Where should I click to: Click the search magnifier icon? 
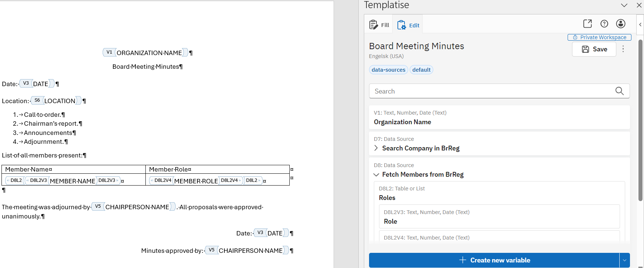click(x=620, y=91)
